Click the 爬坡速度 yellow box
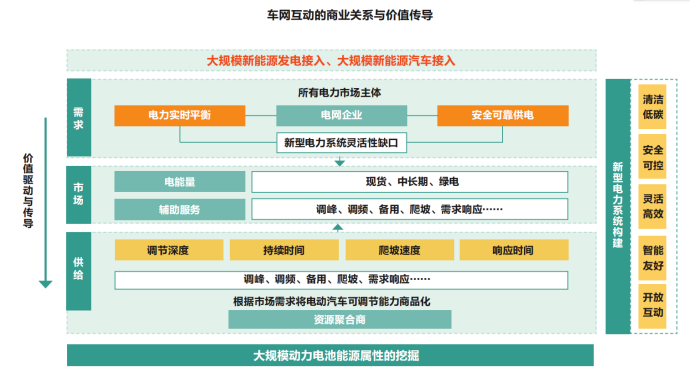The image size is (691, 384). tap(400, 250)
